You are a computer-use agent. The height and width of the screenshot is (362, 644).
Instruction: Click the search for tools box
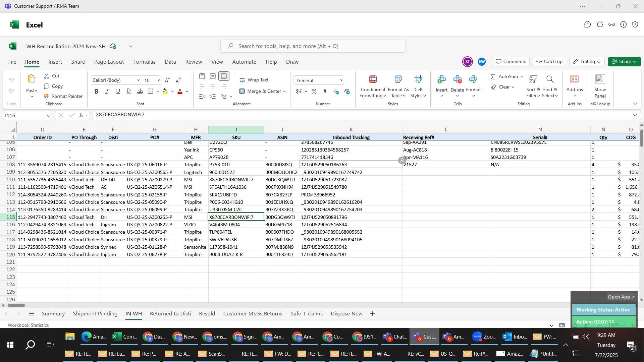click(313, 46)
